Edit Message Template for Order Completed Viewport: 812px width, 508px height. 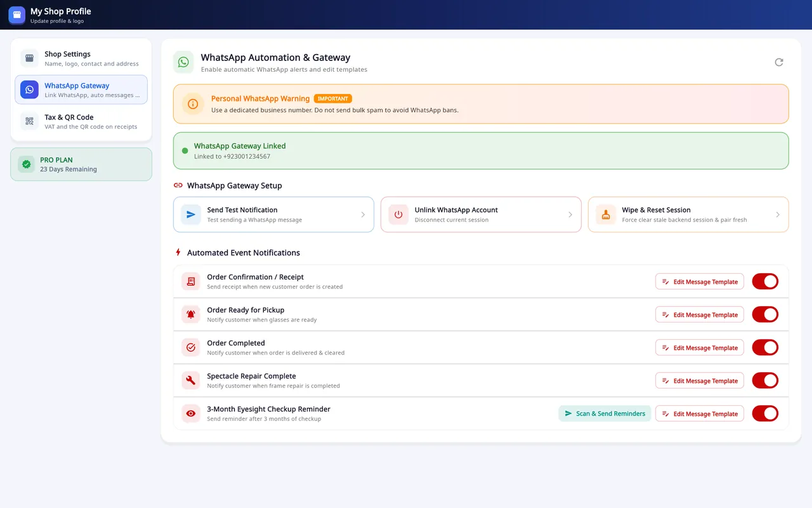coord(700,347)
